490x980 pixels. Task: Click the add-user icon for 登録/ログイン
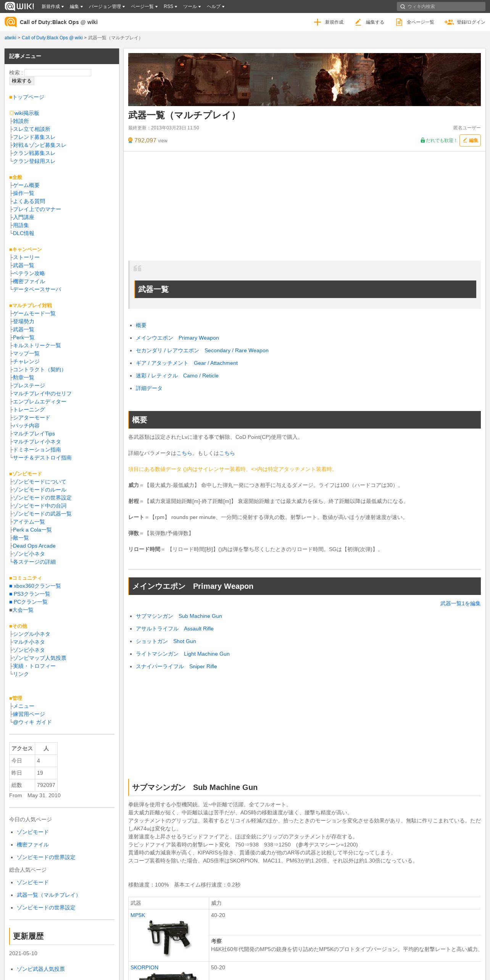coord(449,22)
